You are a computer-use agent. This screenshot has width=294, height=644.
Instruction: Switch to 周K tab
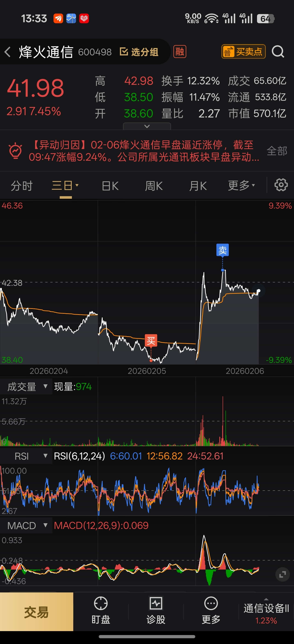154,186
